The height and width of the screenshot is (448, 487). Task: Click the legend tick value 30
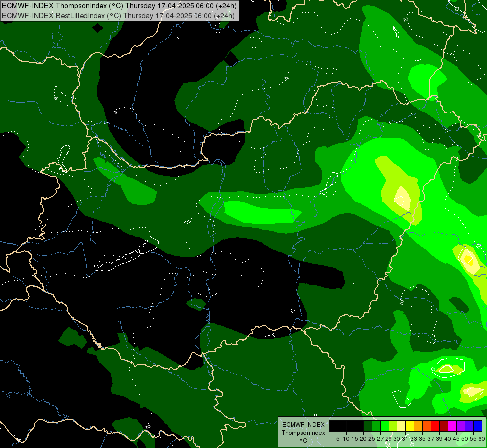pos(397,439)
